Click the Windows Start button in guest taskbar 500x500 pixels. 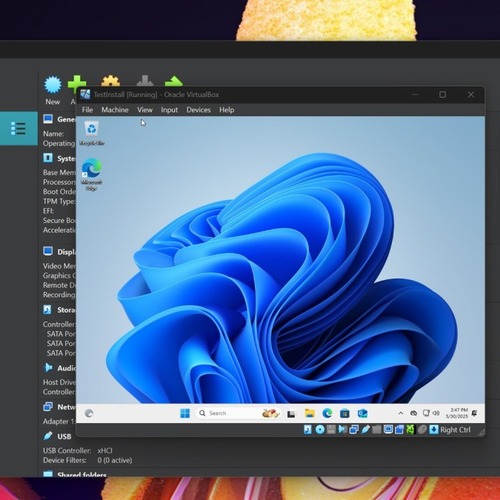point(185,413)
